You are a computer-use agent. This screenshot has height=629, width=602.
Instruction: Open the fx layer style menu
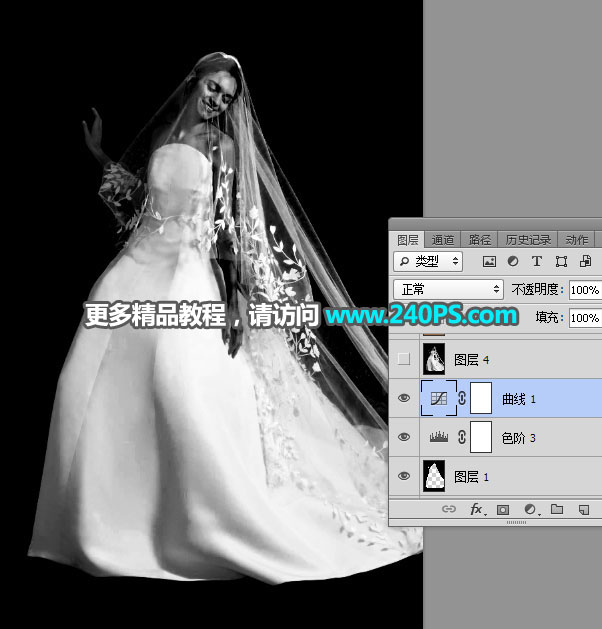click(477, 509)
